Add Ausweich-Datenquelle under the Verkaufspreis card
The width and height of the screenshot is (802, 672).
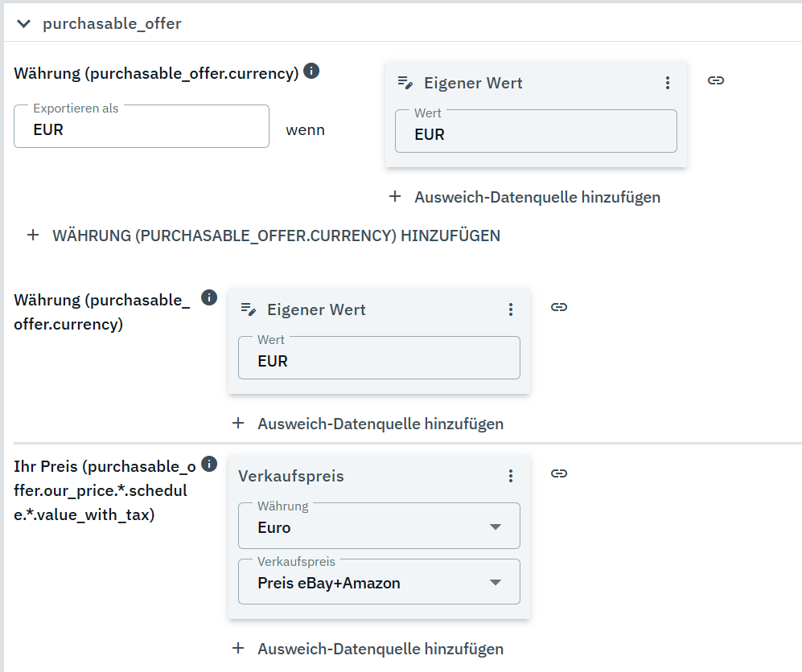pyautogui.click(x=368, y=649)
